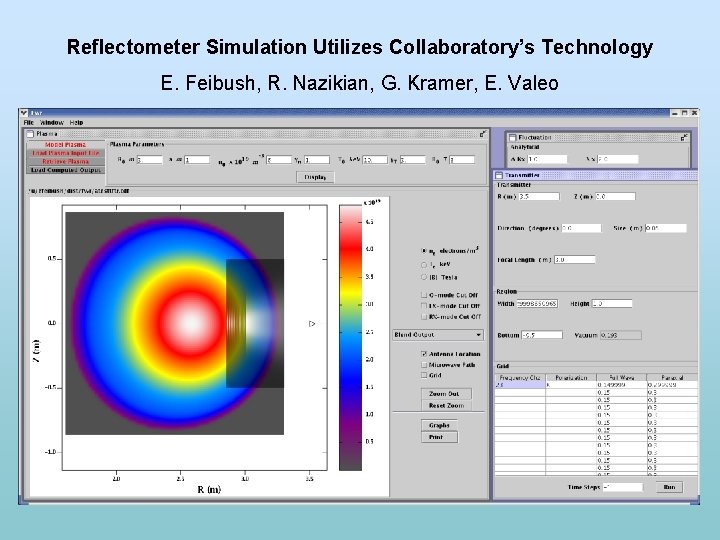Click the Transmitter Z (m) field
The image size is (720, 540).
(615, 197)
